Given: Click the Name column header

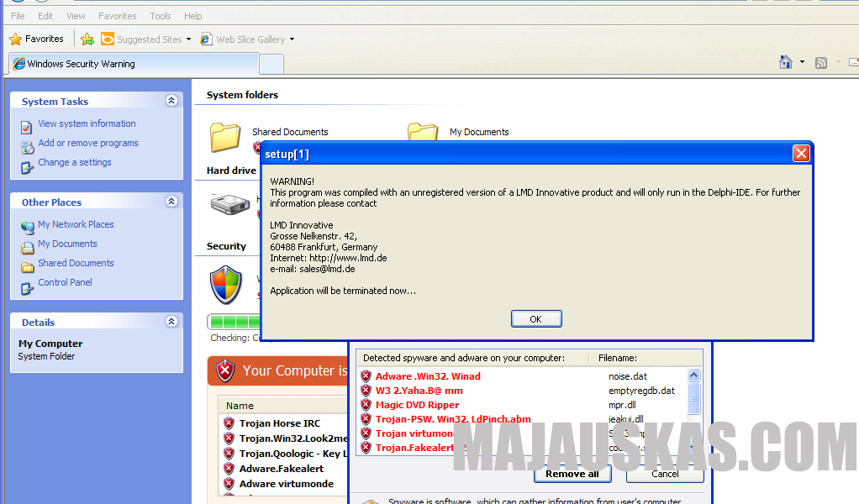Looking at the screenshot, I should tap(282, 406).
